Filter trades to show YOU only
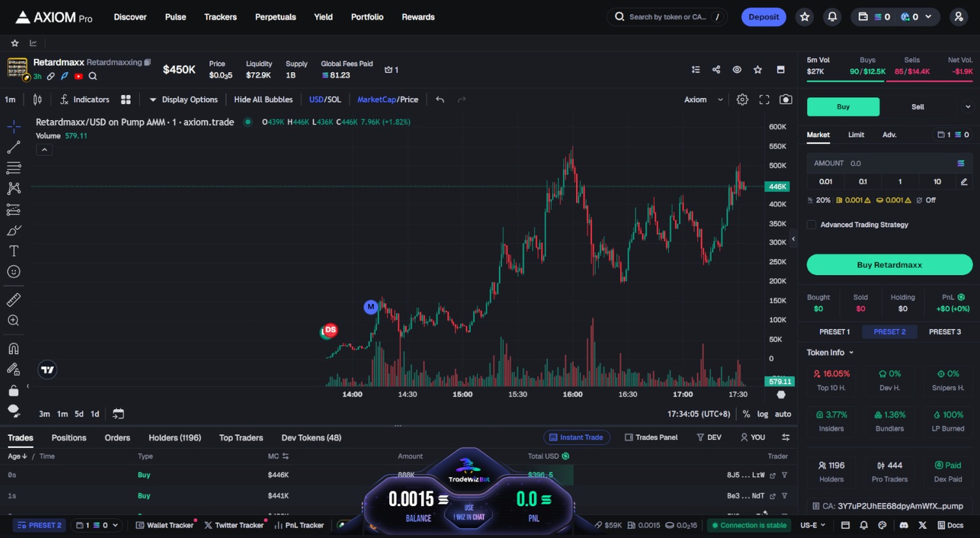980x538 pixels. coord(752,437)
